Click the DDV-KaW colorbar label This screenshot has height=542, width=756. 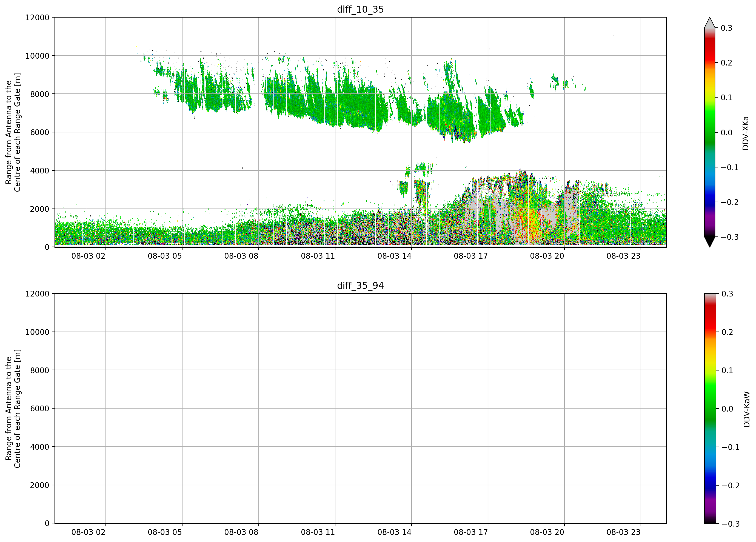pos(747,409)
